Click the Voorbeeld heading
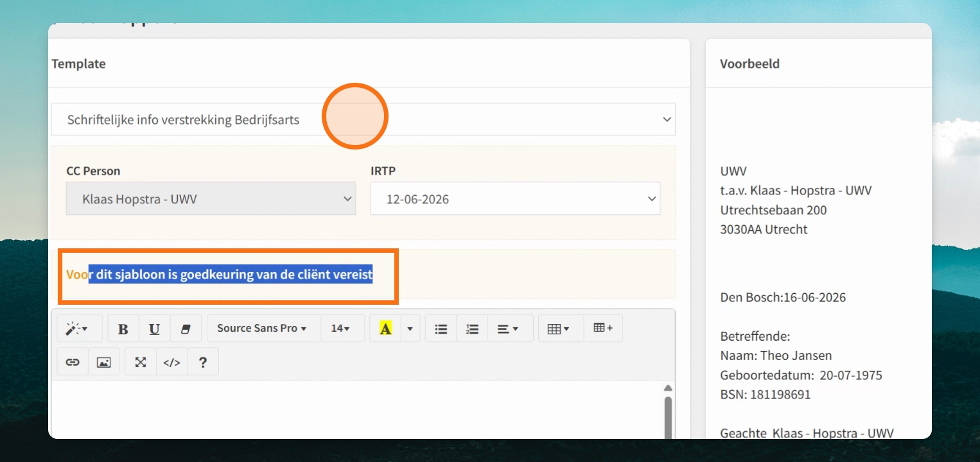The width and height of the screenshot is (980, 462). (749, 64)
